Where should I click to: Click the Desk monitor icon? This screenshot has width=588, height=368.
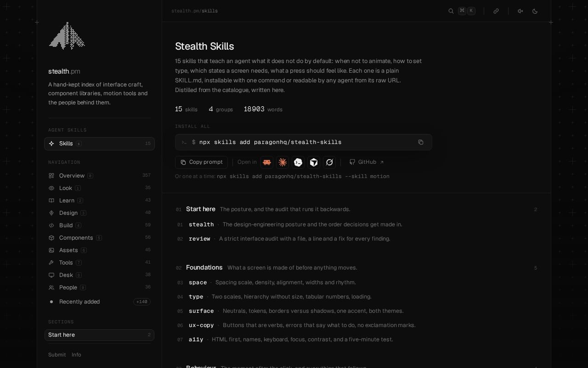[51, 275]
